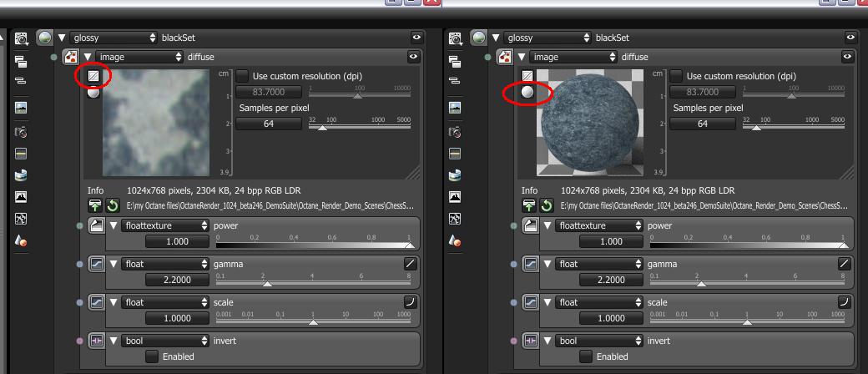Click samples per pixel value 64 in left panel
Image resolution: width=868 pixels, height=374 pixels.
click(269, 124)
